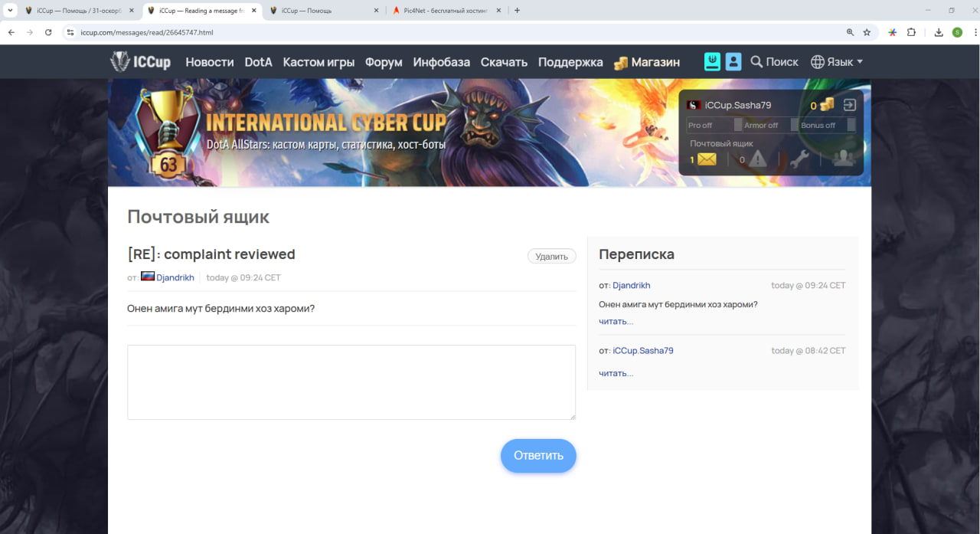Close the Pic4Net tab
The height and width of the screenshot is (534, 980).
[x=498, y=11]
